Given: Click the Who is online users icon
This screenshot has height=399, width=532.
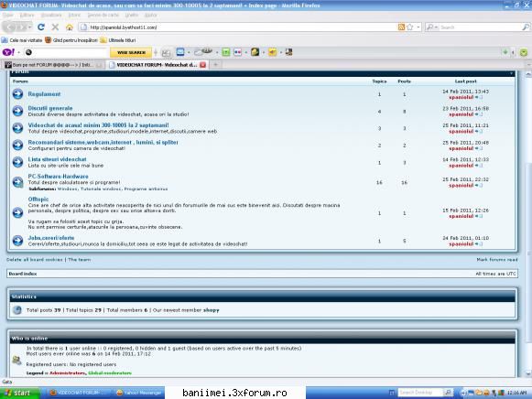Looking at the screenshot, I should point(16,360).
